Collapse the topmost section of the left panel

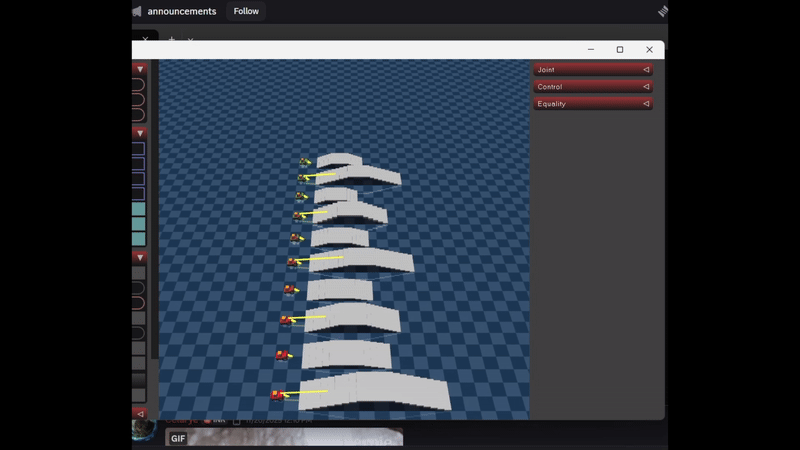click(139, 69)
